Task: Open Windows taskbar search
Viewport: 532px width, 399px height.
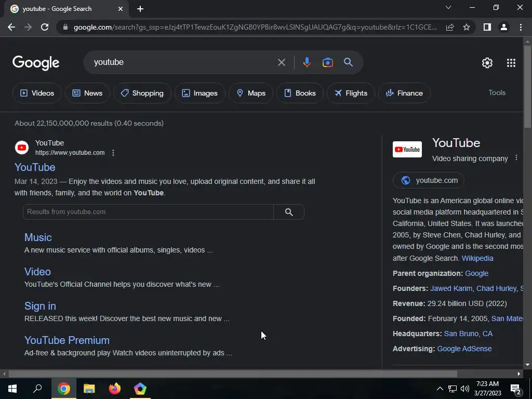Action: (x=37, y=389)
